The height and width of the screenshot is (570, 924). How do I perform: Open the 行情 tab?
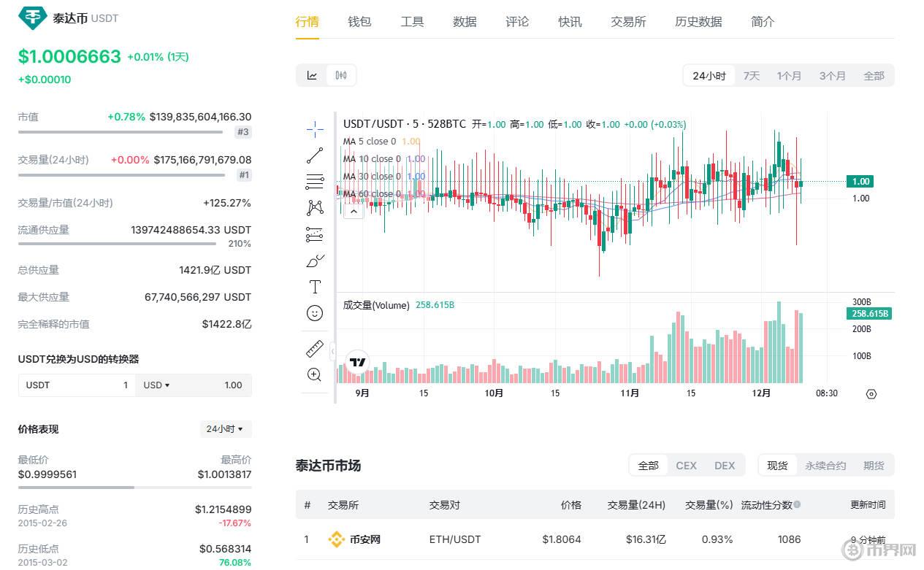307,22
